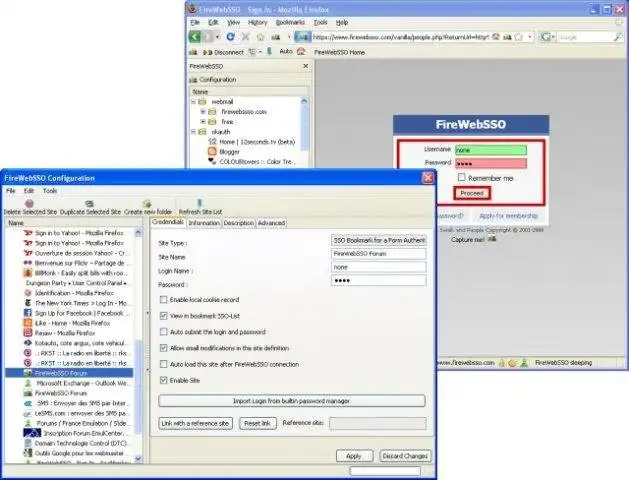Click Firefox stop loading X icon
629x480 pixels.
[x=245, y=37]
